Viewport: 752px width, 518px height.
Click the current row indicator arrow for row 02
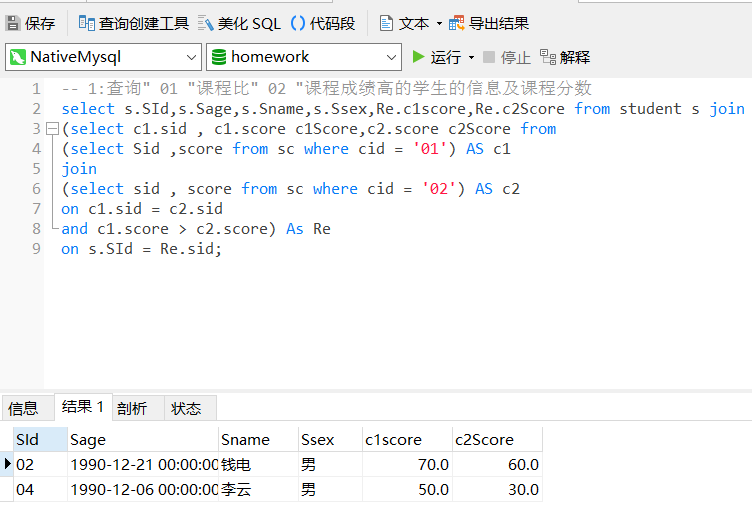(7, 464)
